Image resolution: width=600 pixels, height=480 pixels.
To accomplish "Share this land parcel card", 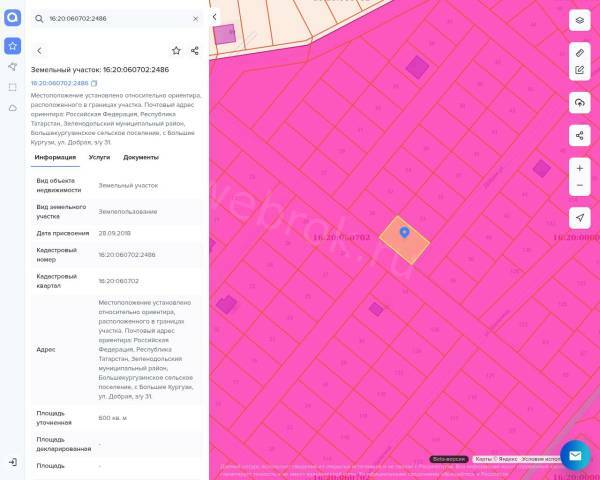I will tap(195, 50).
